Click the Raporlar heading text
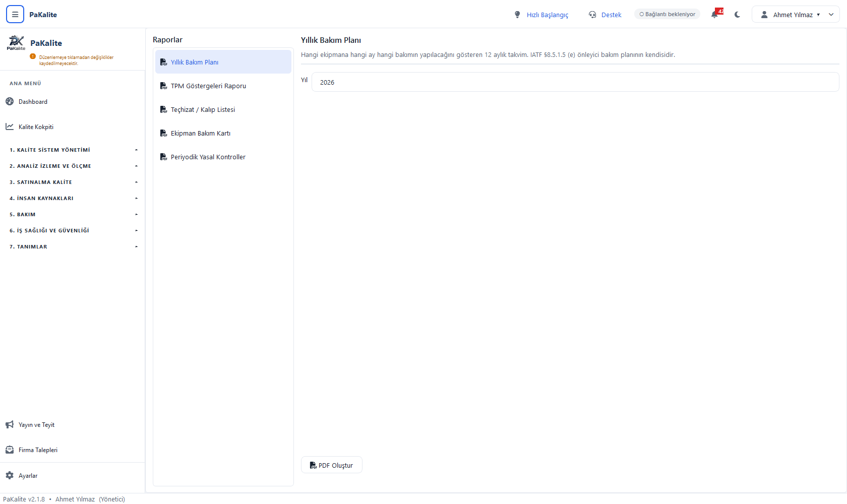The width and height of the screenshot is (847, 504). pos(167,39)
